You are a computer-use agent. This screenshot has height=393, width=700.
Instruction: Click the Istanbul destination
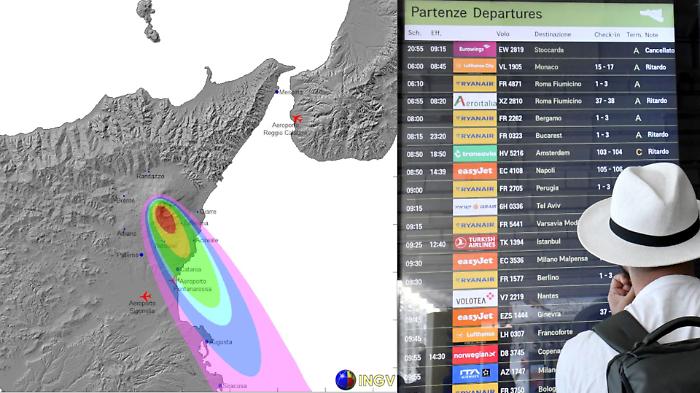(549, 242)
